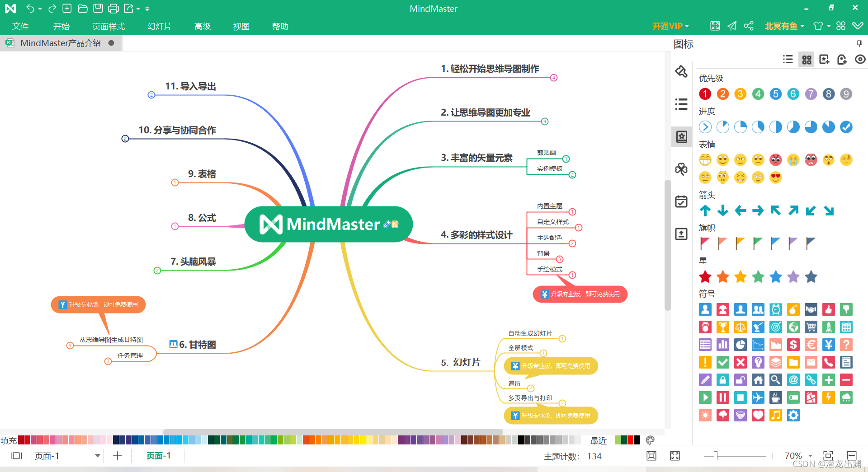Click the undo arrow icon
The image size is (868, 472).
[x=30, y=8]
